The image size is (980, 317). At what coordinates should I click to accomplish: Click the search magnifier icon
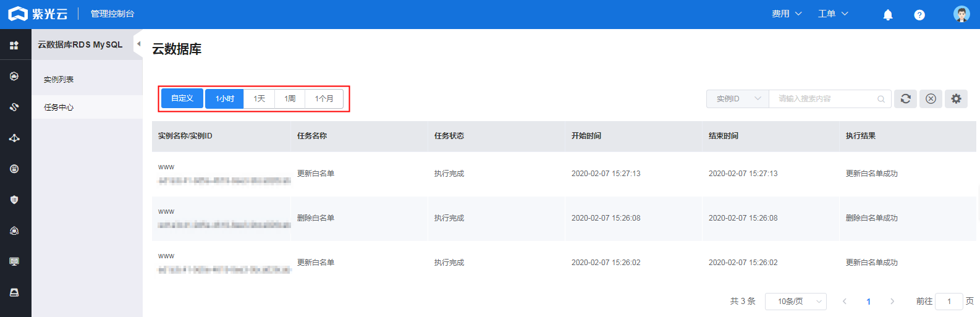pyautogui.click(x=881, y=99)
